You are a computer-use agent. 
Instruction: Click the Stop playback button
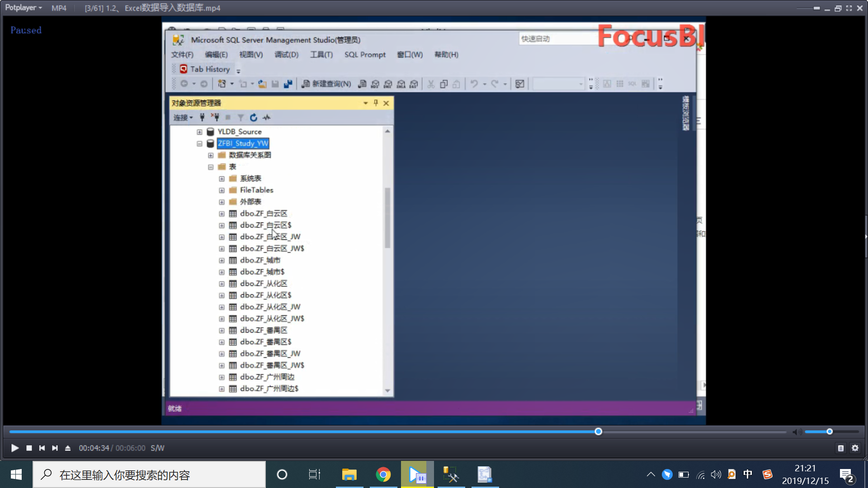point(29,448)
